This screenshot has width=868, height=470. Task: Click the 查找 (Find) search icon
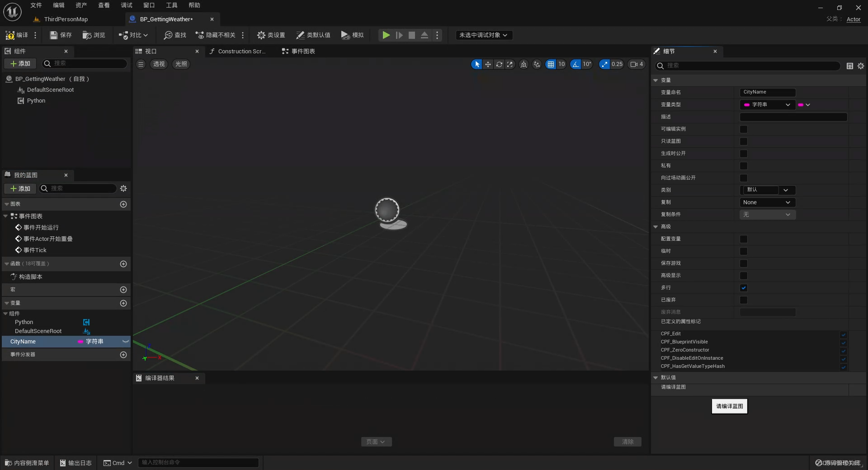169,35
